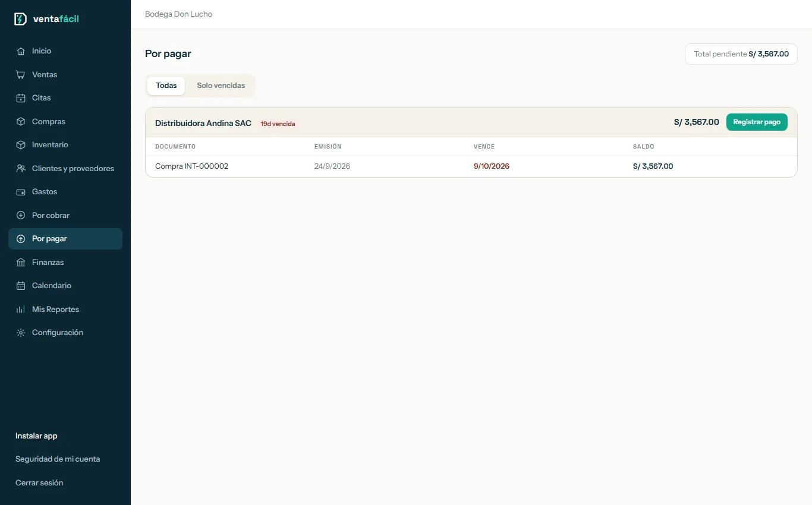
Task: Click Cerrar sesión to log out
Action: click(x=39, y=483)
